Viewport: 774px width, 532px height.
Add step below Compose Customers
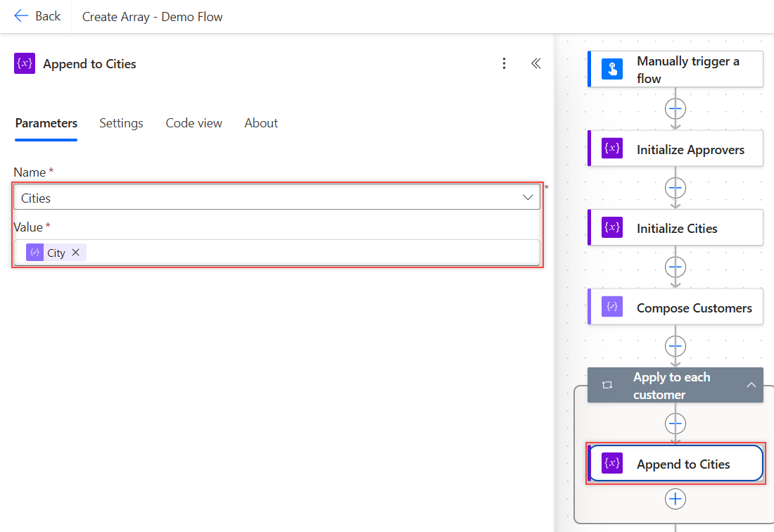point(675,346)
